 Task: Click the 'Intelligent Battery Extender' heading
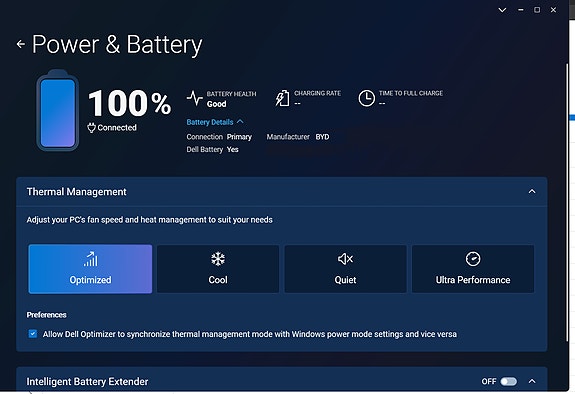[87, 382]
